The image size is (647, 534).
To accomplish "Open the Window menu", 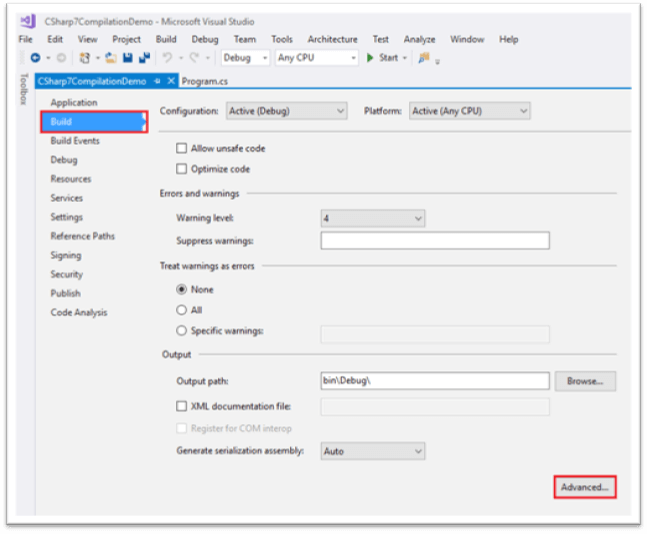I will [x=467, y=39].
